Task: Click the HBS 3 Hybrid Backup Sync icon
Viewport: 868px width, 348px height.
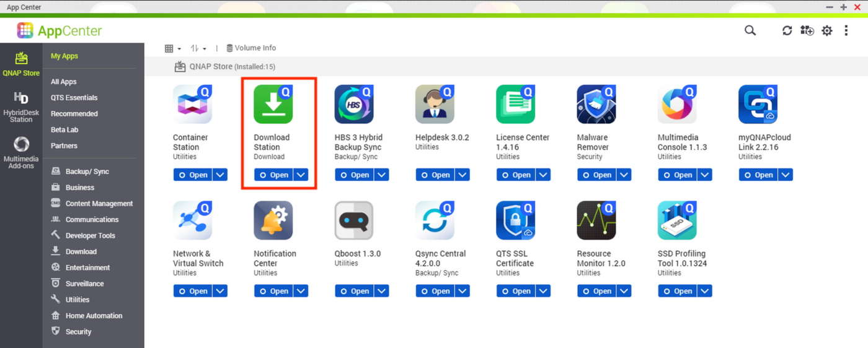Action: point(354,104)
